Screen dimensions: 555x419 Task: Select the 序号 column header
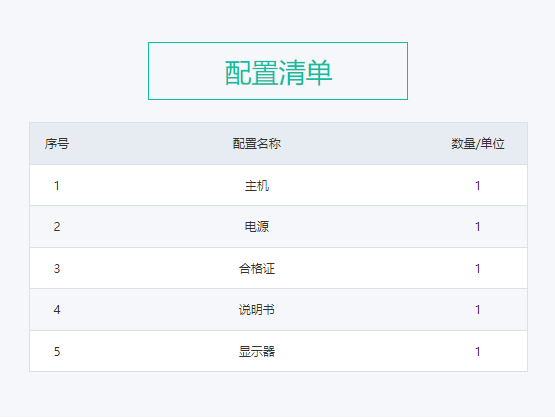57,144
